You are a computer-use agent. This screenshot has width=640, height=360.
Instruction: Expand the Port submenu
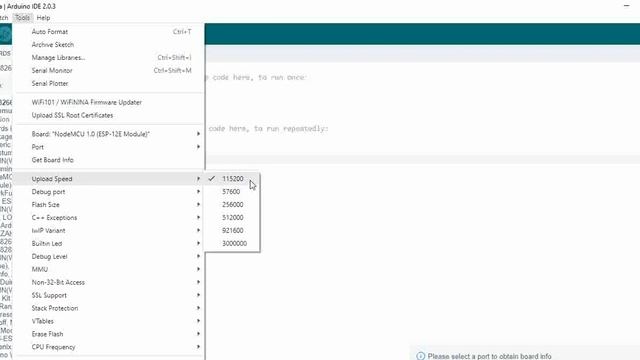point(108,147)
